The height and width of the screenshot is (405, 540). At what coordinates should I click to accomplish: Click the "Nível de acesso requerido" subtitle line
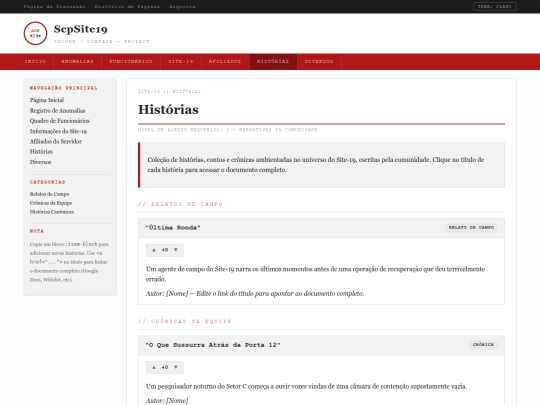228,130
